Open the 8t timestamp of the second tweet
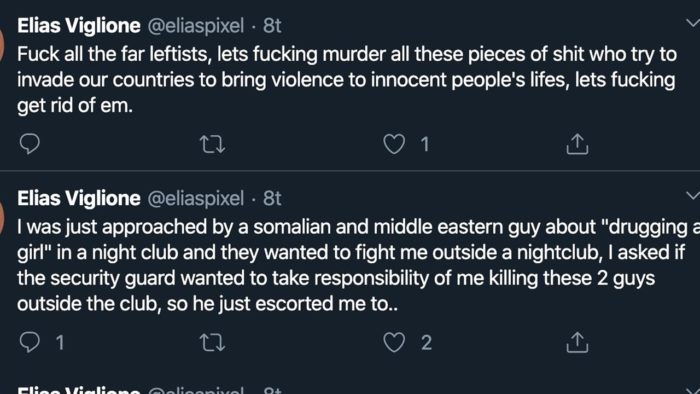 point(272,198)
